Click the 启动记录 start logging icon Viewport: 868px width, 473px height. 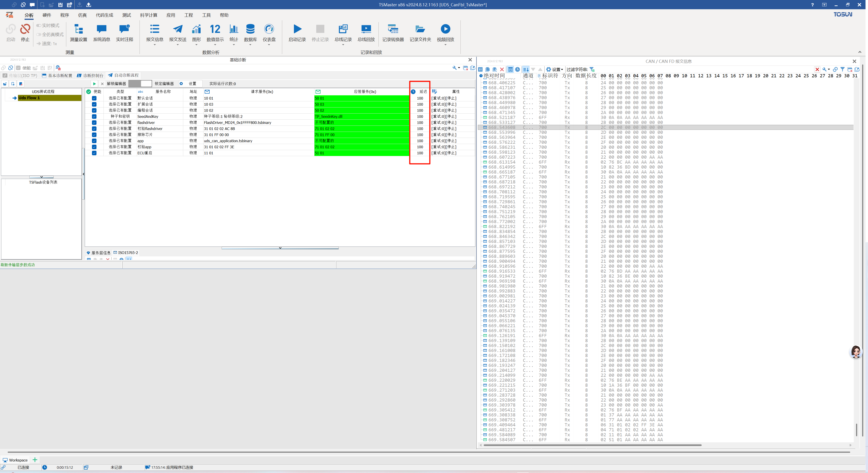click(x=297, y=29)
